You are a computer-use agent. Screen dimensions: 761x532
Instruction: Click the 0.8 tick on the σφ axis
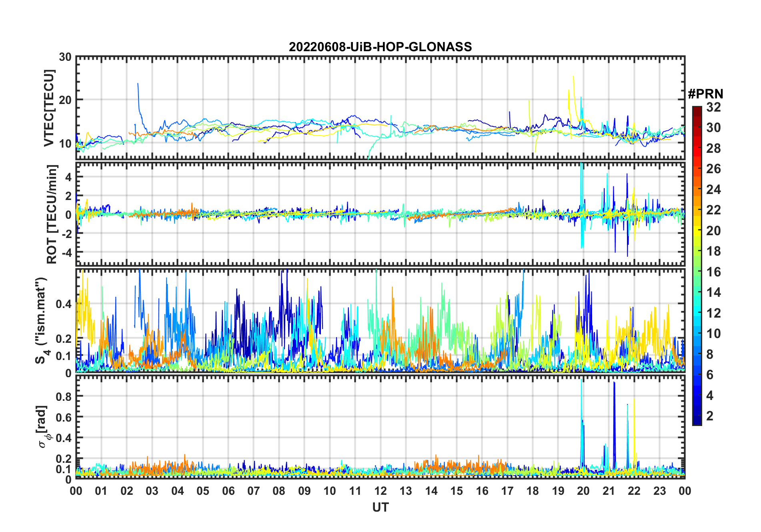pos(64,396)
